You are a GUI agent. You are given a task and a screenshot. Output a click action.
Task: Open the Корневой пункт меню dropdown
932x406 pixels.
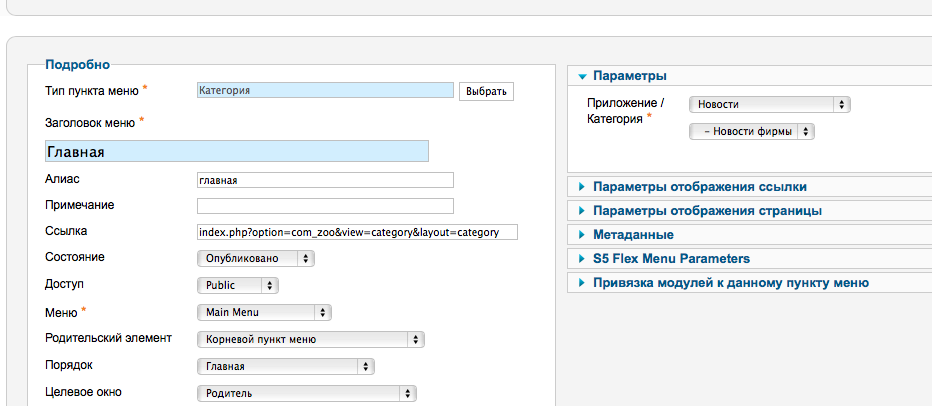(310, 339)
